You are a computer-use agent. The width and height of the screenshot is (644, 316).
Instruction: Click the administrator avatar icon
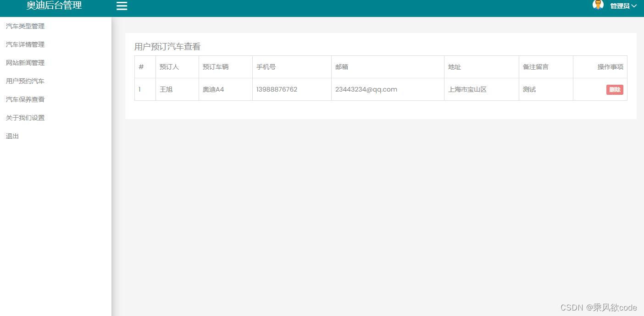(x=598, y=5)
